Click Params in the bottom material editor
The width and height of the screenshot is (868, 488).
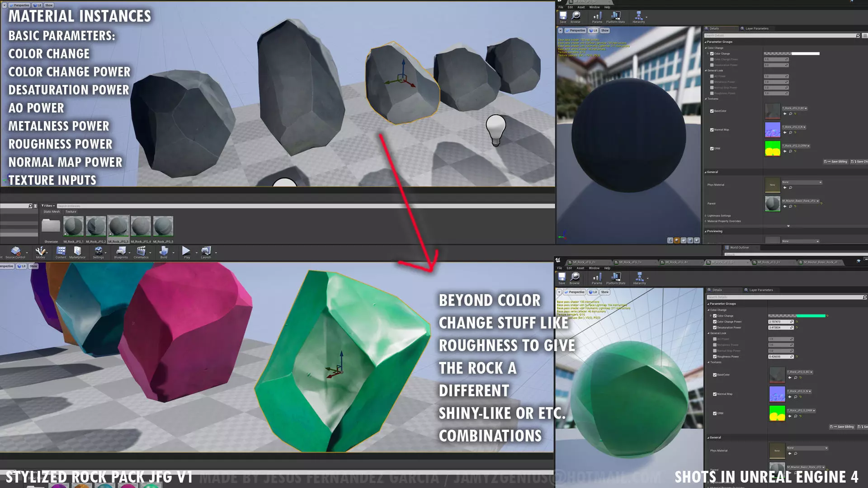pos(597,278)
